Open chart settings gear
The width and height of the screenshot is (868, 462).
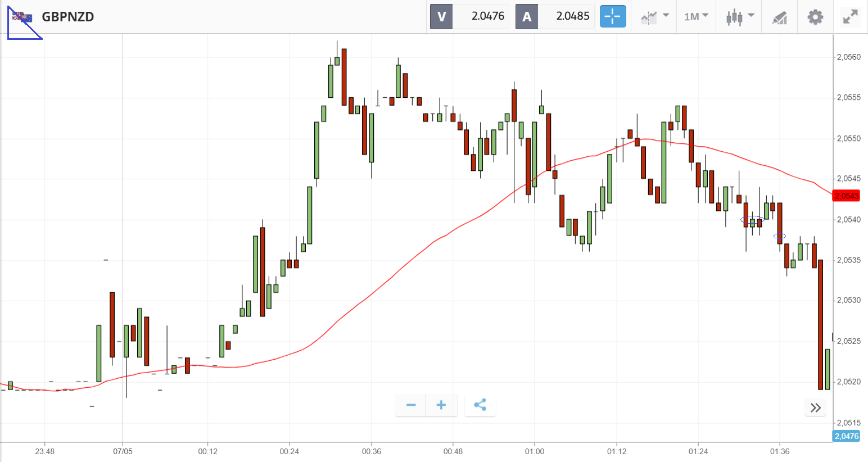click(x=815, y=17)
